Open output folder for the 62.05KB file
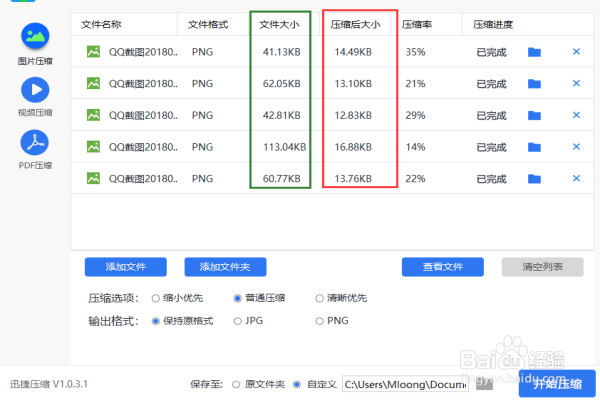Image resolution: width=600 pixels, height=400 pixels. pyautogui.click(x=534, y=84)
